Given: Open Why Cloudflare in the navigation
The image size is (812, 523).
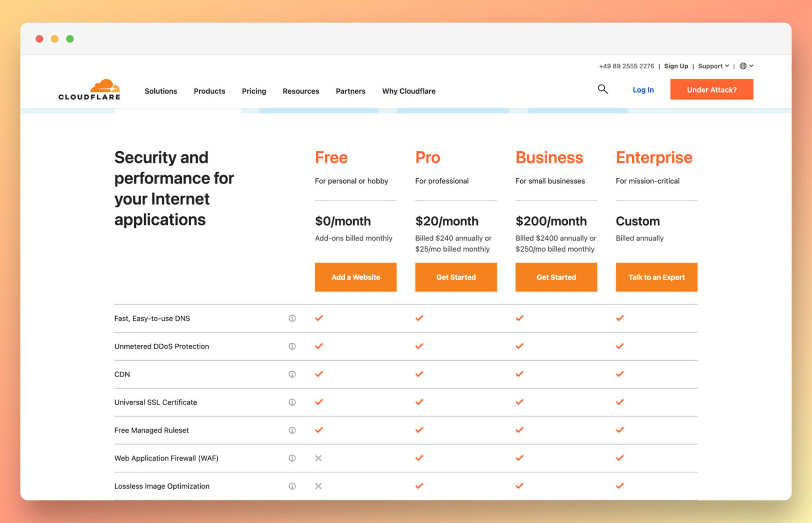Looking at the screenshot, I should coord(409,91).
